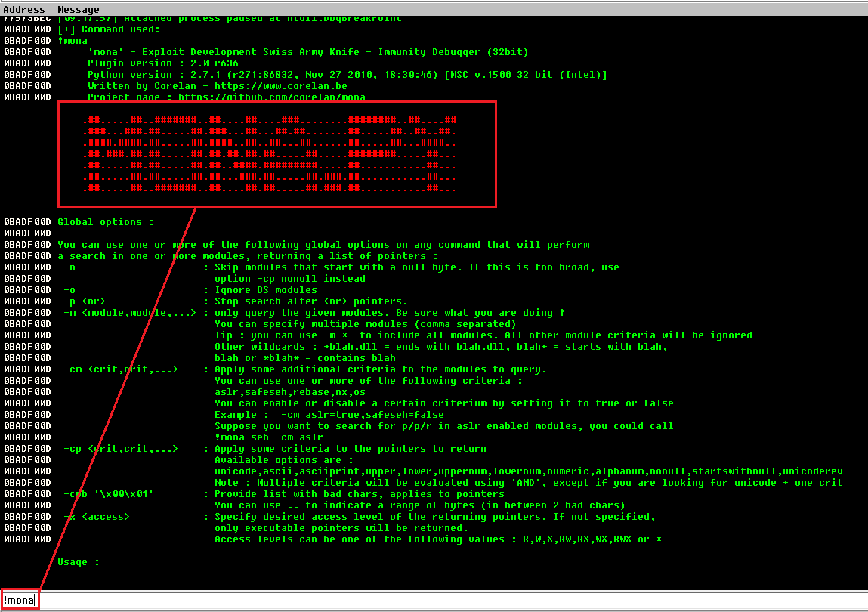Select the "Usage :" heading line
The image size is (868, 612).
coord(79,562)
